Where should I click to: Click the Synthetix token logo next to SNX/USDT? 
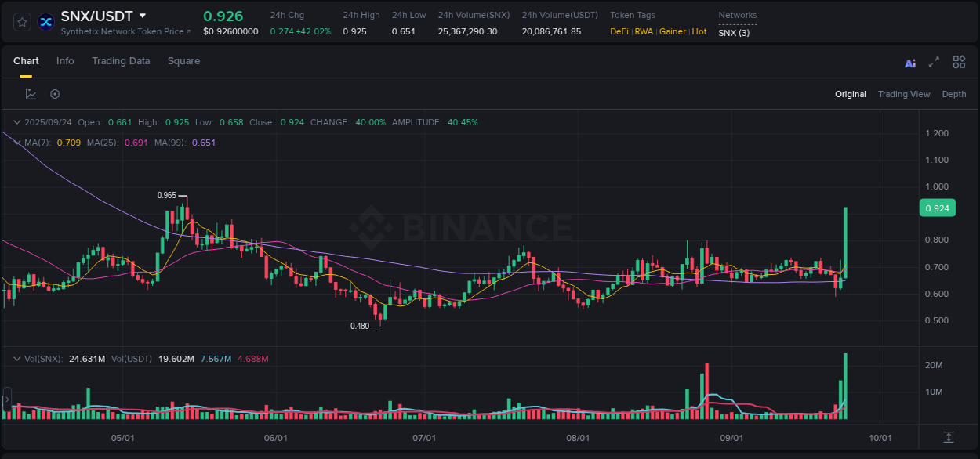[x=45, y=22]
